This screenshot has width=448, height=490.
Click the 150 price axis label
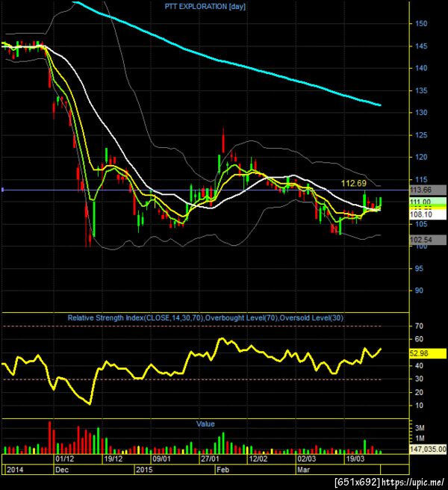421,24
